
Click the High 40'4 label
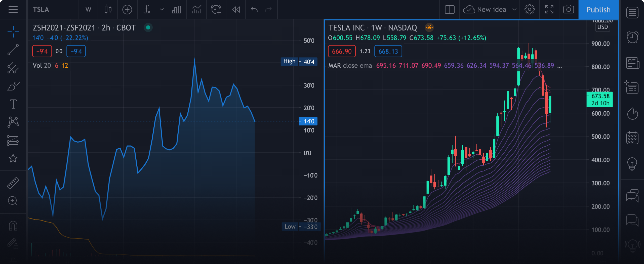pos(299,62)
